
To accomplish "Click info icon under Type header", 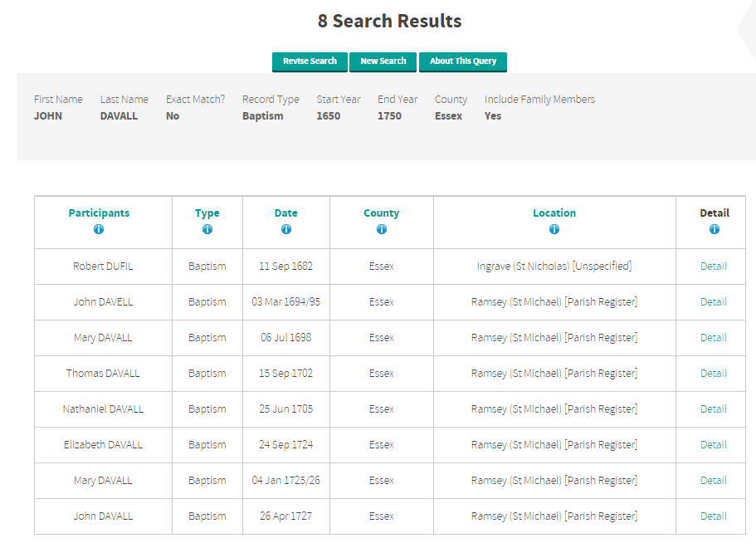I will coord(207,229).
